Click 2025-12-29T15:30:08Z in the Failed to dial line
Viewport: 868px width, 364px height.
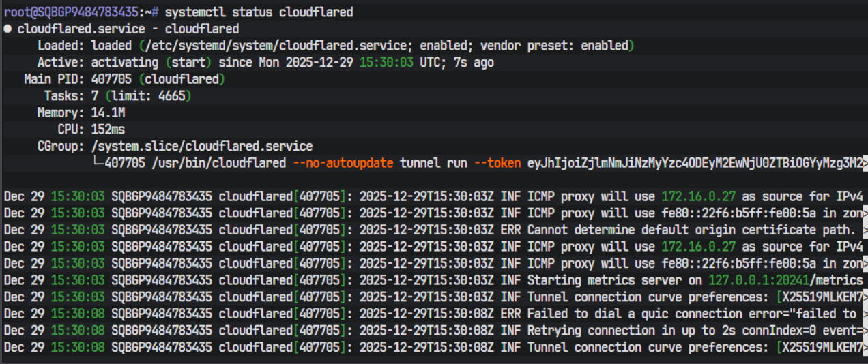click(x=427, y=314)
